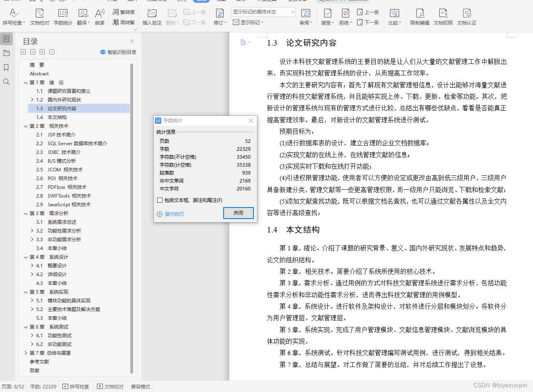The image size is (533, 392).
Task: Select 致谢 in the outline
Action: pyautogui.click(x=35, y=371)
